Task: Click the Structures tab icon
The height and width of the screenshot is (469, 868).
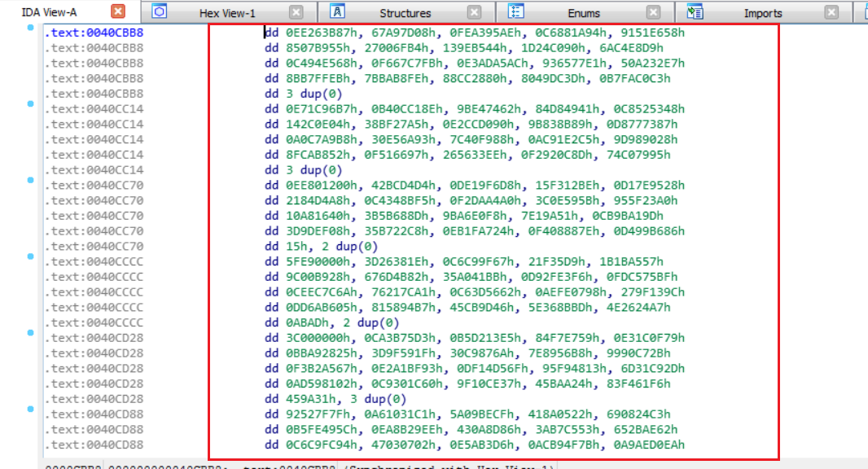Action: click(339, 12)
